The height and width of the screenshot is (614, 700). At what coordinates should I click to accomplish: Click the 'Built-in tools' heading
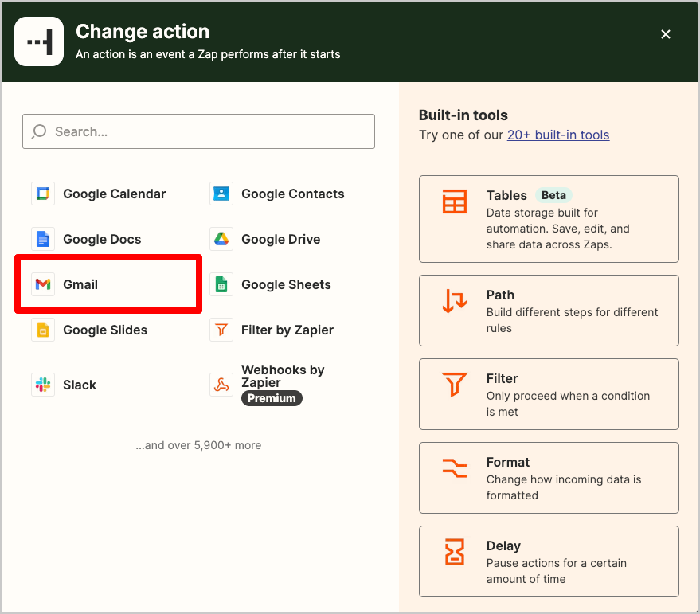pos(463,115)
